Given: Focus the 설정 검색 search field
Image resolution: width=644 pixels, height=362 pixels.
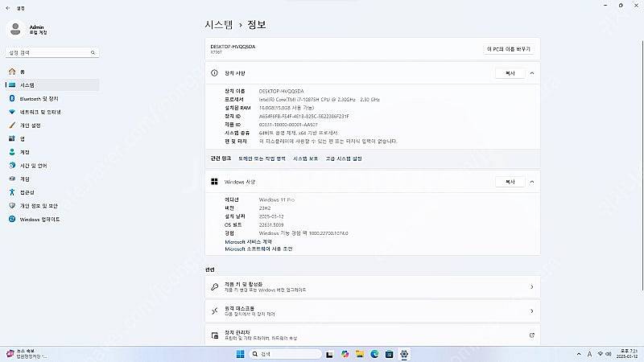Looking at the screenshot, I should pyautogui.click(x=52, y=52).
